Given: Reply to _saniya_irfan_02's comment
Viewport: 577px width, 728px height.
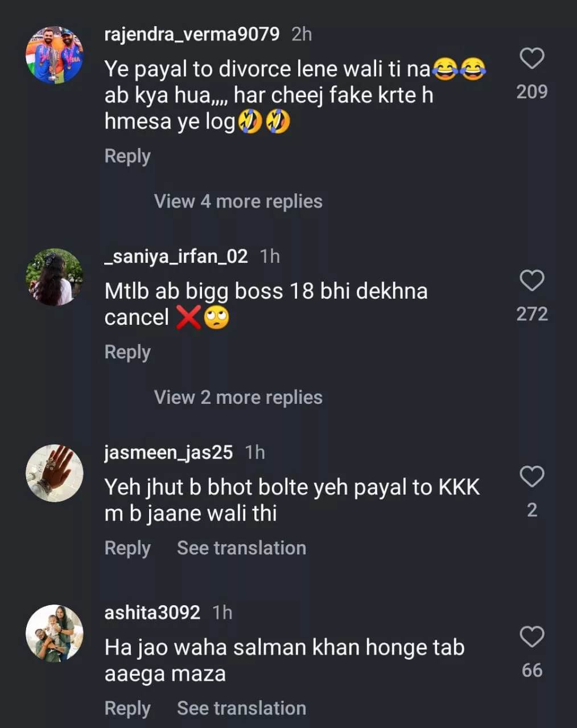Looking at the screenshot, I should [127, 352].
